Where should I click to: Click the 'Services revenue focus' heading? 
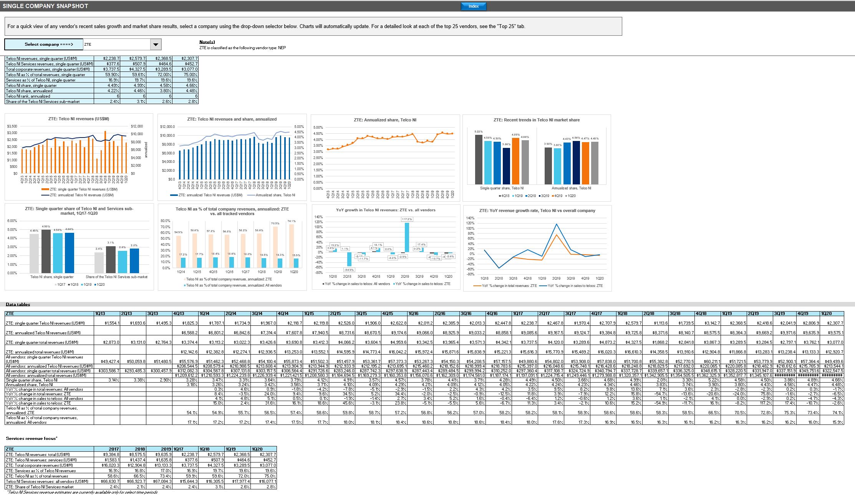(31, 438)
